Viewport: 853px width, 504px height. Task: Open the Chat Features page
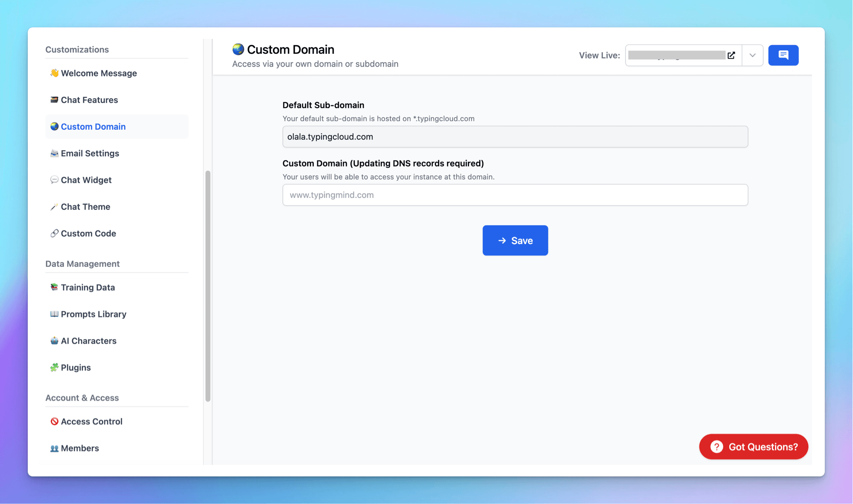tap(116, 100)
